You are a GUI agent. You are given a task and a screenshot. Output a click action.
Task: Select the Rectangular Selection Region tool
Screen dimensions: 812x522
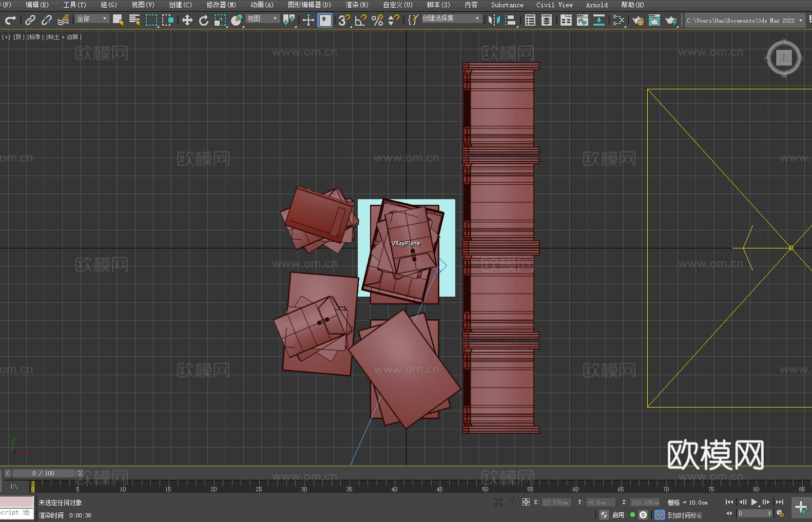point(151,20)
